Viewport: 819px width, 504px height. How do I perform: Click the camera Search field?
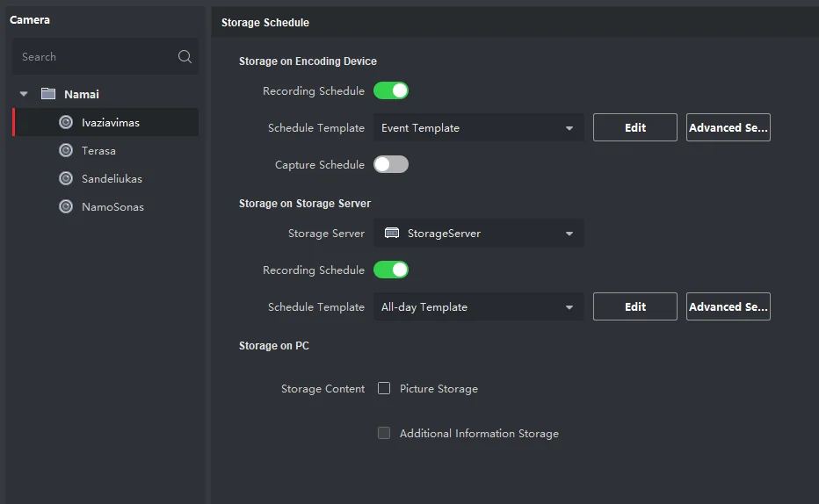click(x=92, y=57)
